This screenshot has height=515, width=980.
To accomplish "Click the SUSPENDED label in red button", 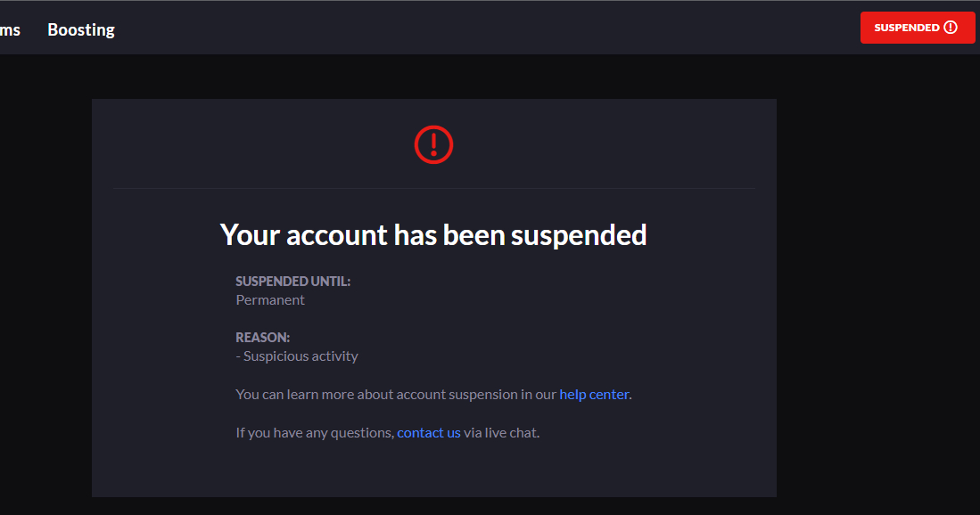I will (x=906, y=28).
